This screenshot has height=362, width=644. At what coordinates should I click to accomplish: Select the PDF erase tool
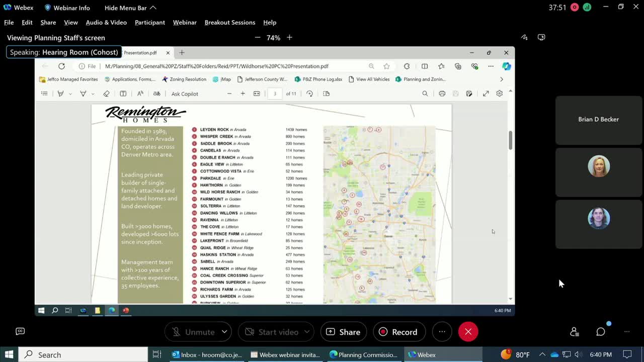pyautogui.click(x=106, y=94)
